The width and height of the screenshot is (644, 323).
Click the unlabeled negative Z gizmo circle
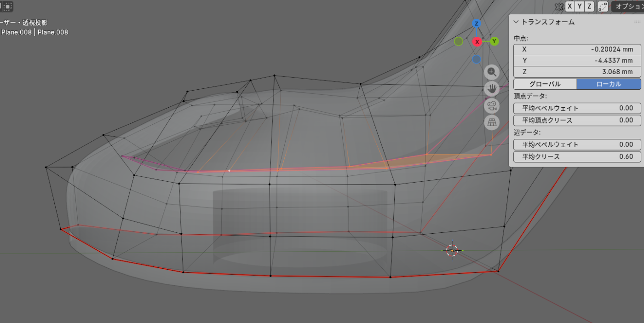coord(477,59)
